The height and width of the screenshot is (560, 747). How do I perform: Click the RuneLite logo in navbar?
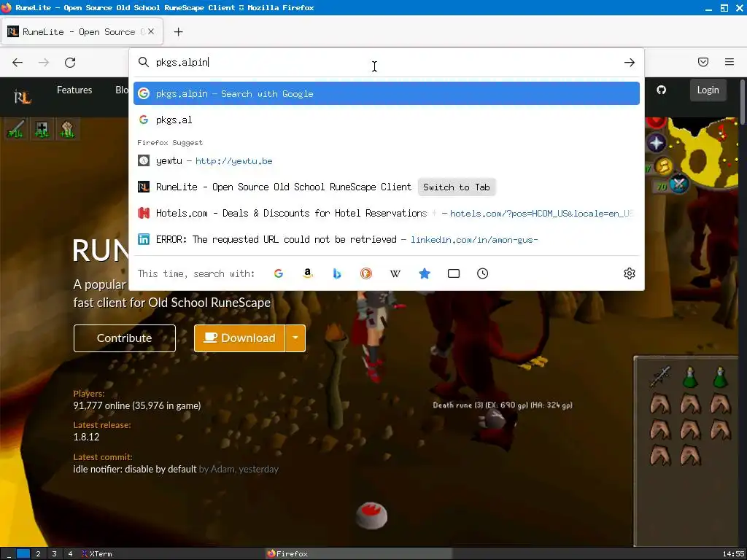23,97
